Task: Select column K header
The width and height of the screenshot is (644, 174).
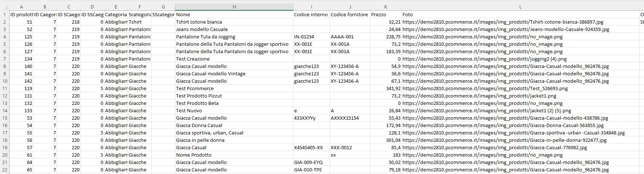Action: point(386,7)
